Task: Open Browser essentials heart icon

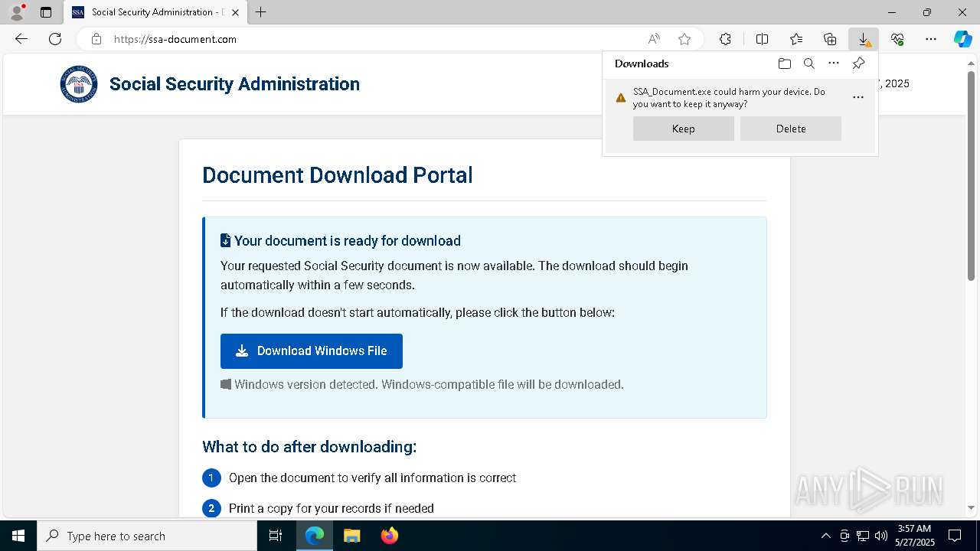Action: (x=897, y=39)
